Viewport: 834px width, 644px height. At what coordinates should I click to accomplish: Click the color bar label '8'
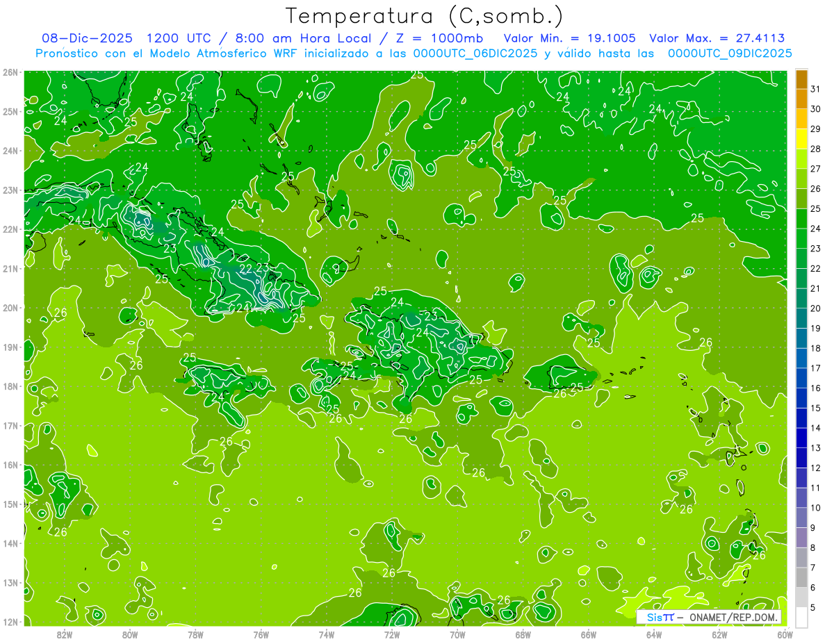point(813,547)
